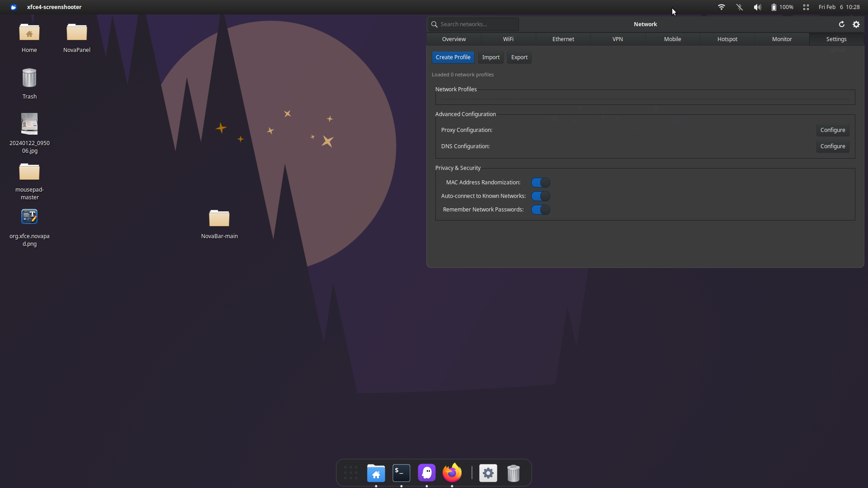The height and width of the screenshot is (488, 868).
Task: Open the volume speaker icon in the top bar
Action: (x=757, y=7)
